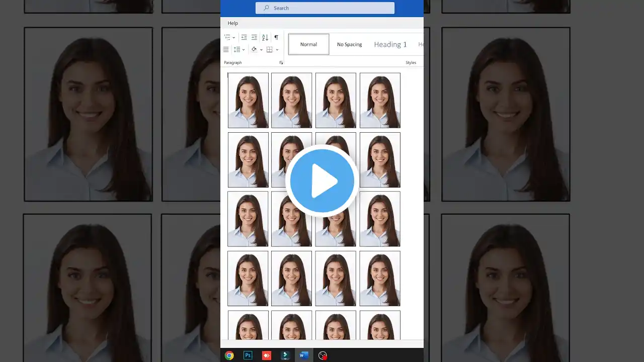Click in the Search box
Viewport: 644px width, 362px height.
pos(325,8)
